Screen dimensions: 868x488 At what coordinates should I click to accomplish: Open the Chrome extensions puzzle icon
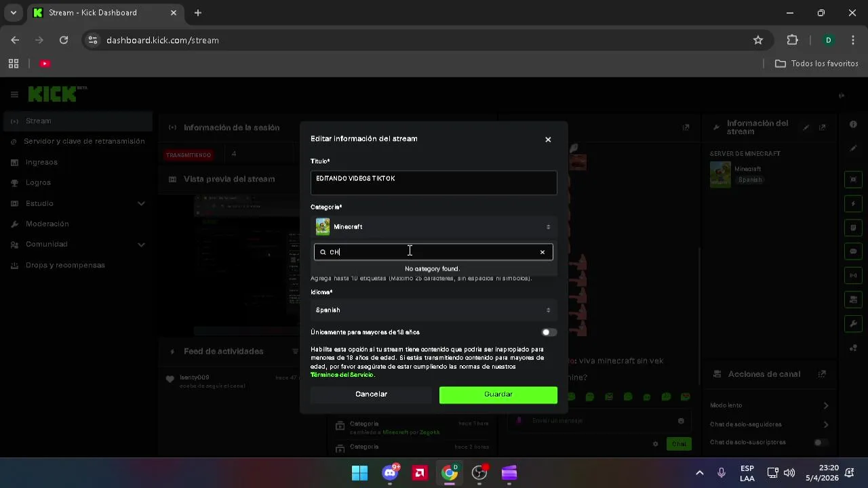click(792, 40)
